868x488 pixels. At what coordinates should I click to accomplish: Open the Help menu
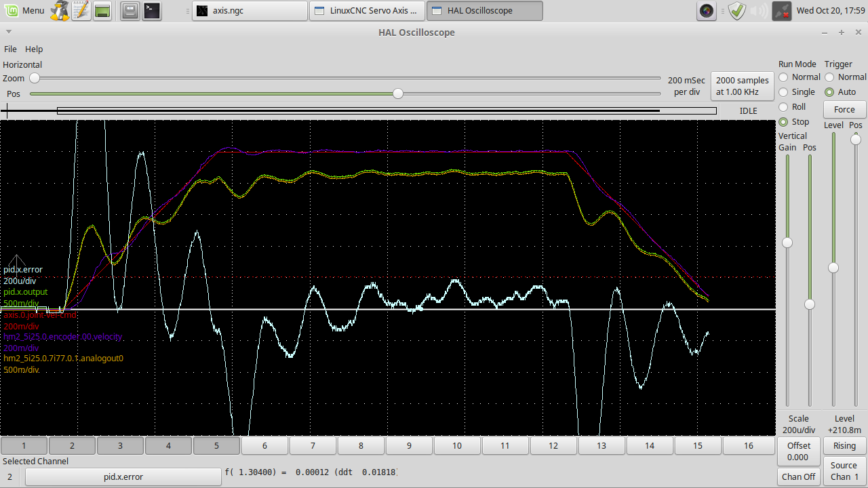pos(34,49)
